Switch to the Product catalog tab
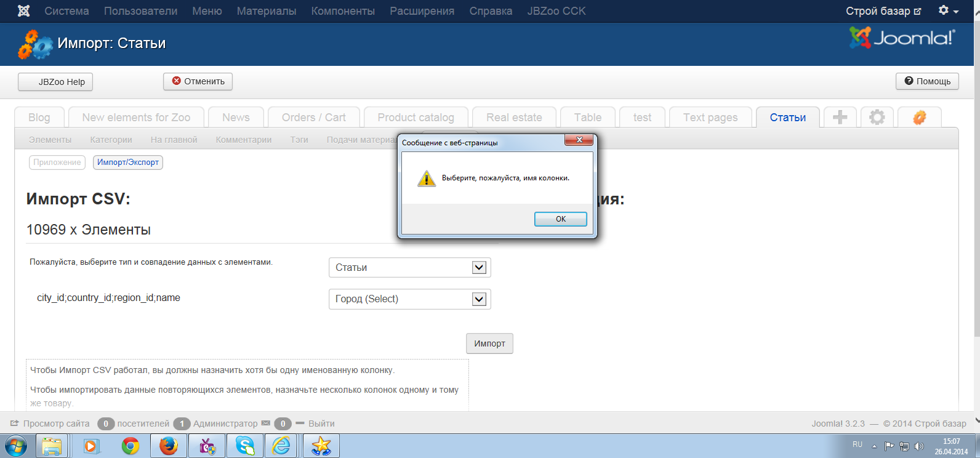 [x=416, y=118]
